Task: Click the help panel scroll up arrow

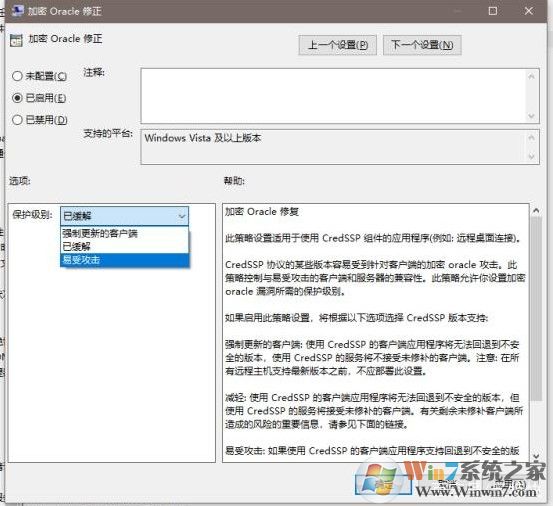Action: tap(536, 211)
